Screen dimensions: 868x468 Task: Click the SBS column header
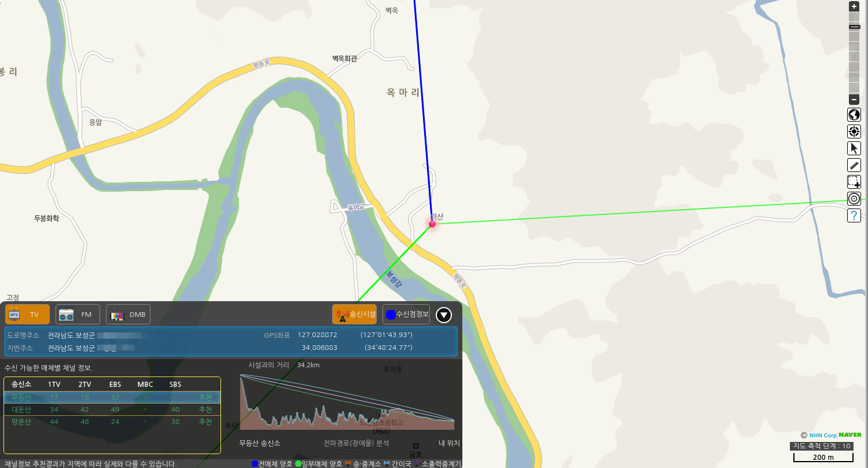coord(175,385)
